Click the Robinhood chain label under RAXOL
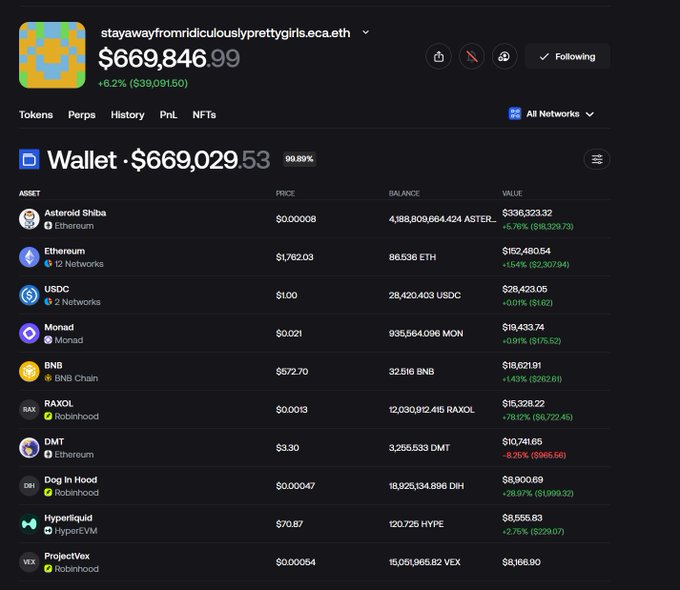 (76, 416)
